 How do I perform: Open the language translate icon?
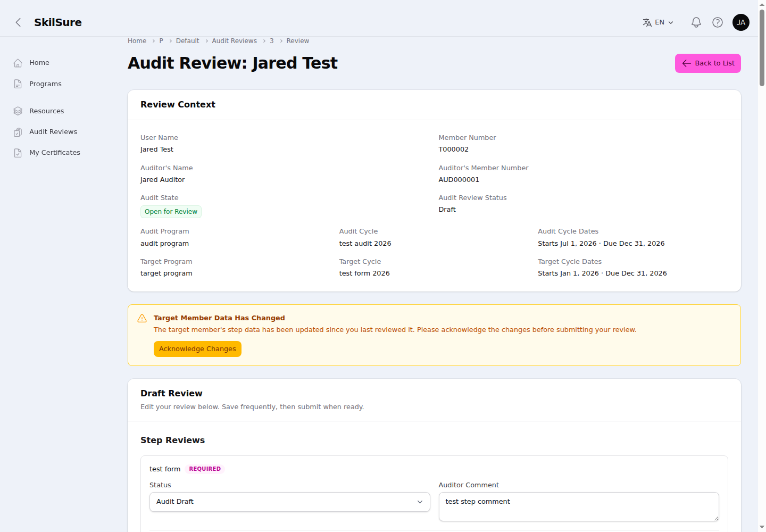pyautogui.click(x=647, y=22)
